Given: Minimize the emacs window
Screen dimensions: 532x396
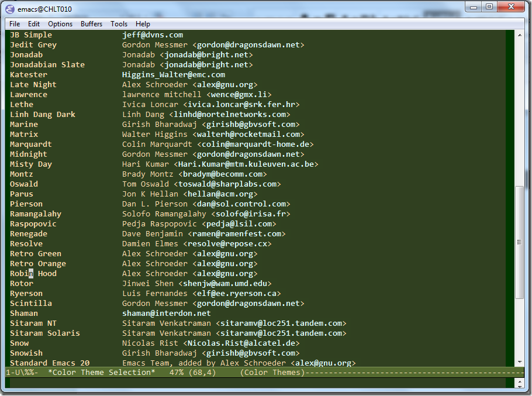Looking at the screenshot, I should coord(474,7).
